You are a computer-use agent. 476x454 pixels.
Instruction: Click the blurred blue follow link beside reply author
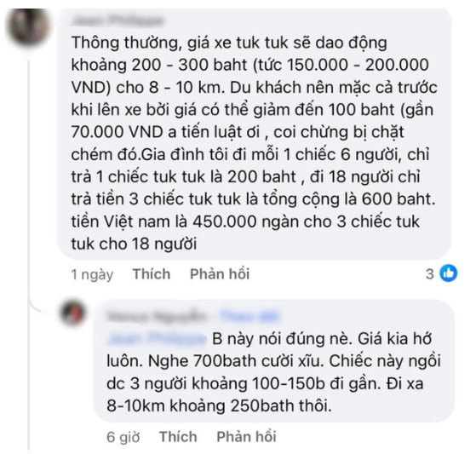pos(249,316)
